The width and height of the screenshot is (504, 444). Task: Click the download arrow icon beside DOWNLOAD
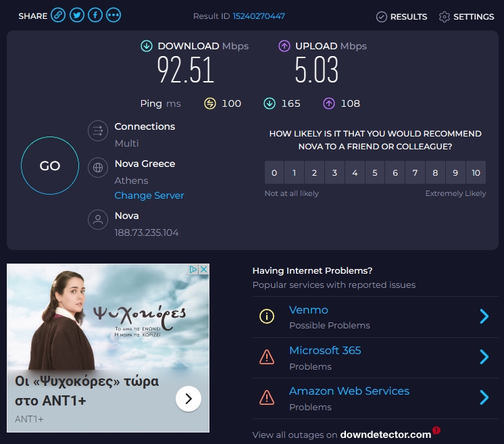[x=147, y=46]
